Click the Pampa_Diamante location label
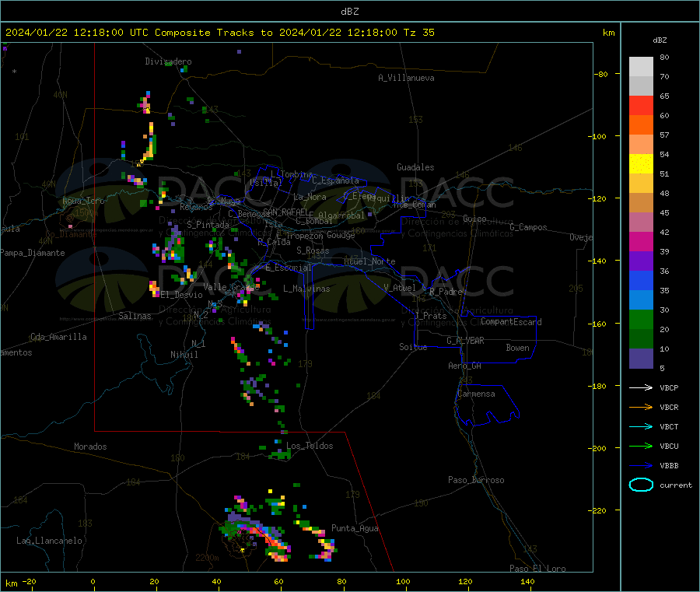 pos(33,253)
